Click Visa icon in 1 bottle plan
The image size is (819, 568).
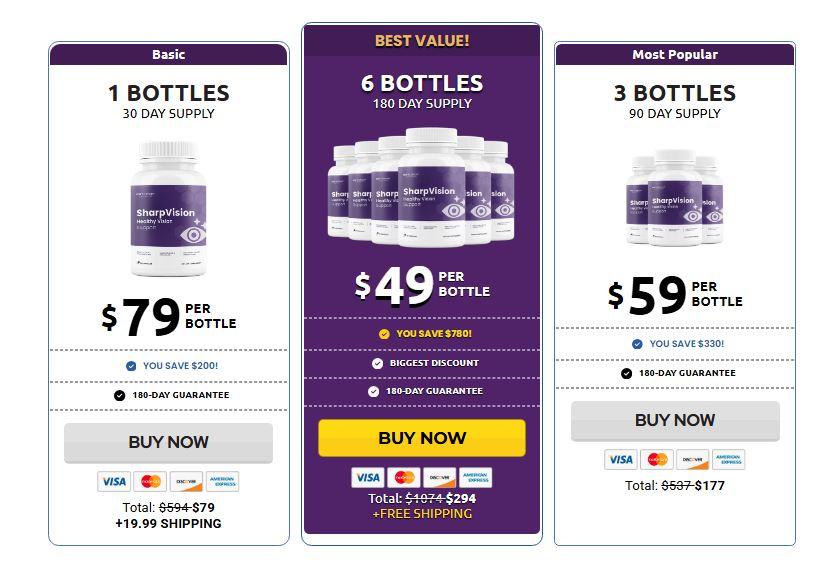pyautogui.click(x=113, y=481)
